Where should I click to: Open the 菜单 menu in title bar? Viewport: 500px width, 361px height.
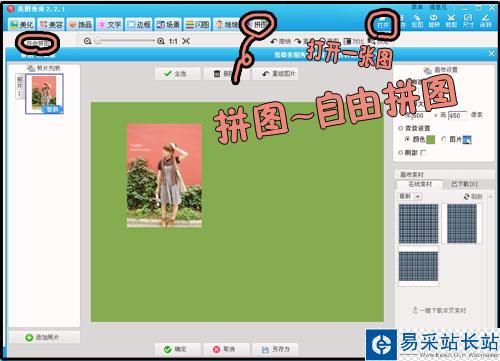tap(417, 7)
